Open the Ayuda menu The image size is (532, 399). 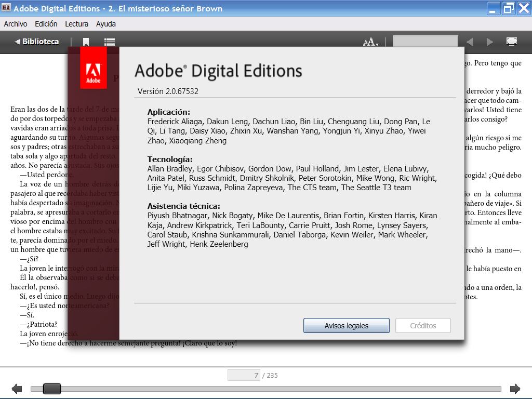pos(106,24)
